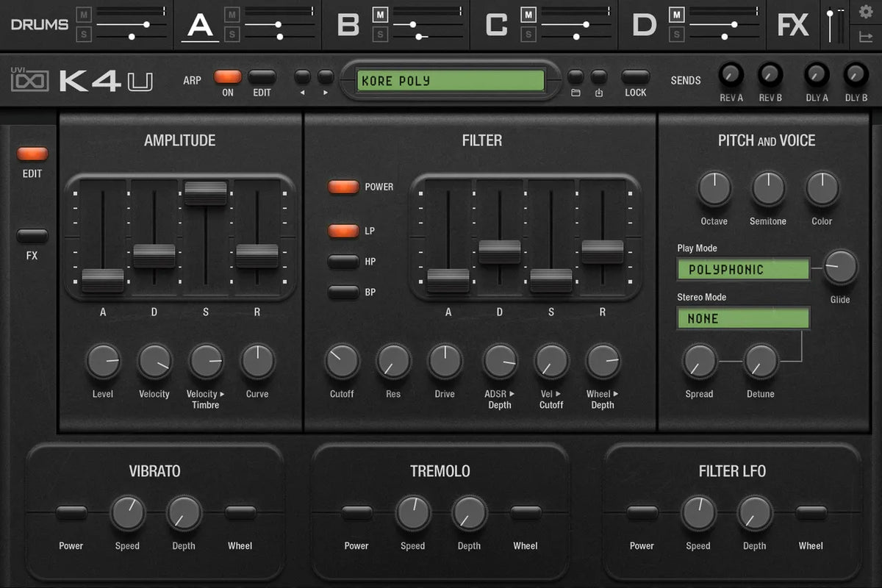Solo the Drums layer with S button
882x588 pixels.
(83, 35)
